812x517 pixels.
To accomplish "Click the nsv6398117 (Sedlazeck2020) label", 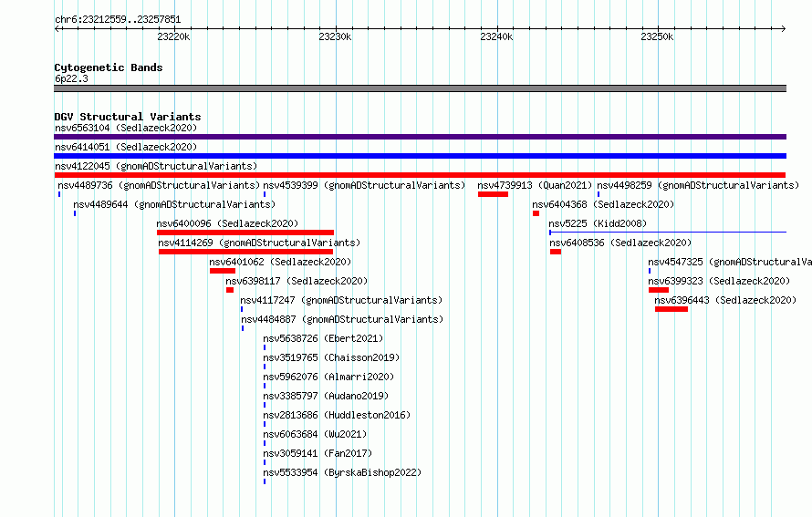I will [297, 281].
